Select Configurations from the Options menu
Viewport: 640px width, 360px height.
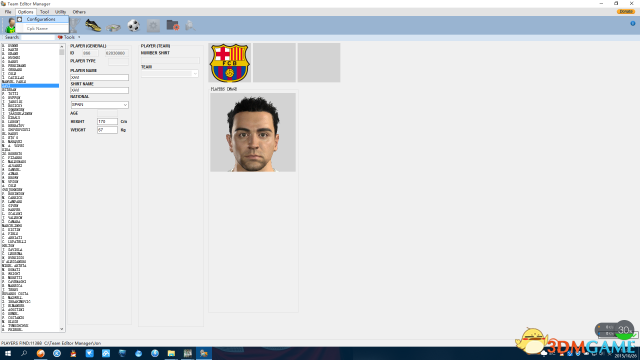pos(41,19)
